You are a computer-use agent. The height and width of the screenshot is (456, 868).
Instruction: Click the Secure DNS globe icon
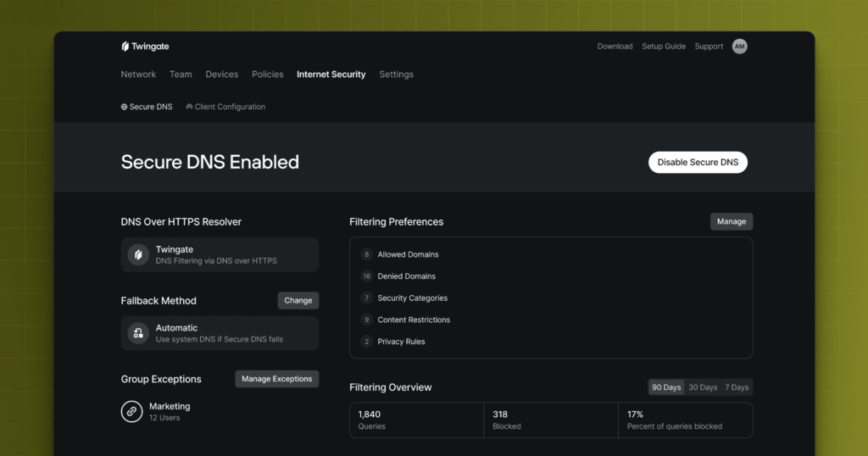[124, 107]
